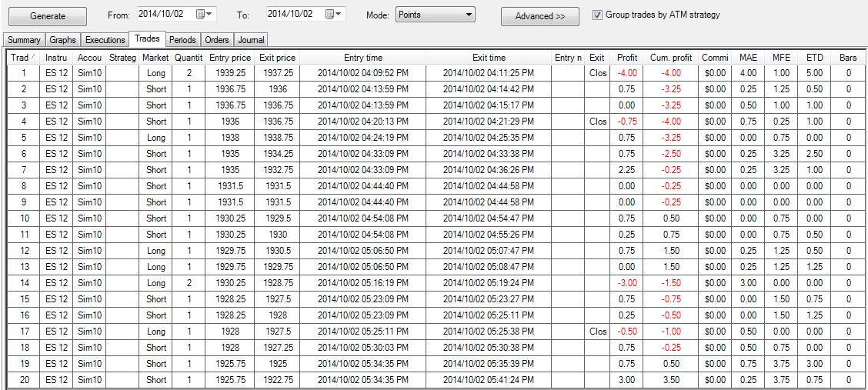Viewport: 868px width, 390px height.
Task: Select exit price 1937.25 cell
Action: coord(277,73)
